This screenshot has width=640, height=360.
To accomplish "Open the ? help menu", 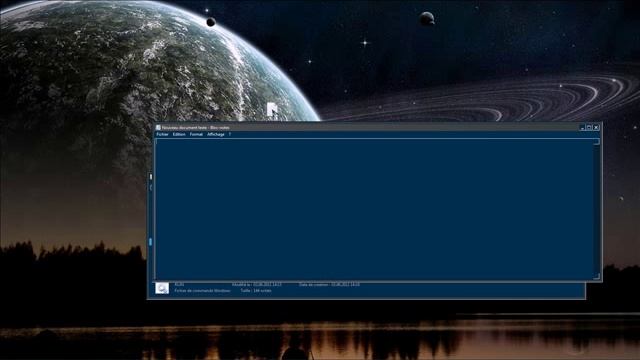I will (230, 134).
